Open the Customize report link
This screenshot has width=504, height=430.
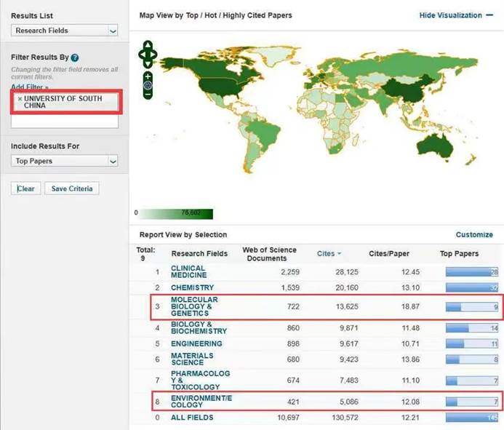473,235
